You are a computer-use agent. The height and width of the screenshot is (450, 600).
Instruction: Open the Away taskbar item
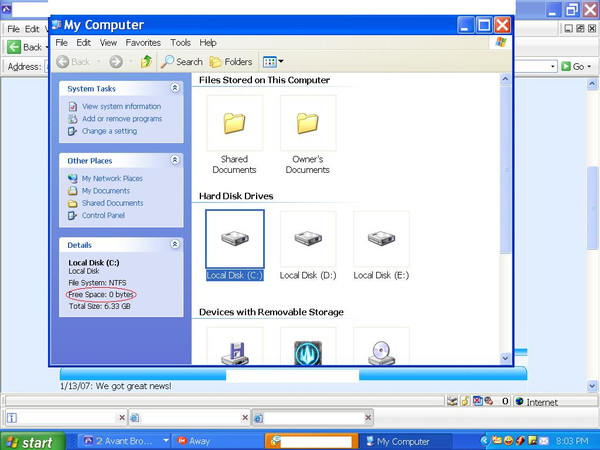217,441
